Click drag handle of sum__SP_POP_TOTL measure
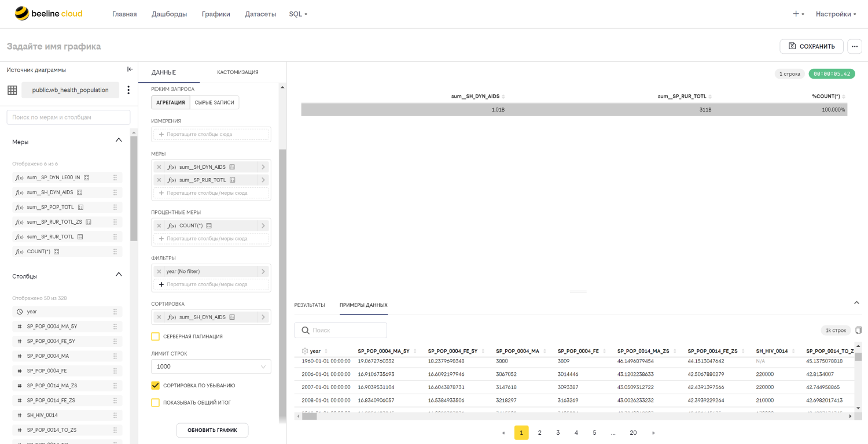 (x=115, y=207)
